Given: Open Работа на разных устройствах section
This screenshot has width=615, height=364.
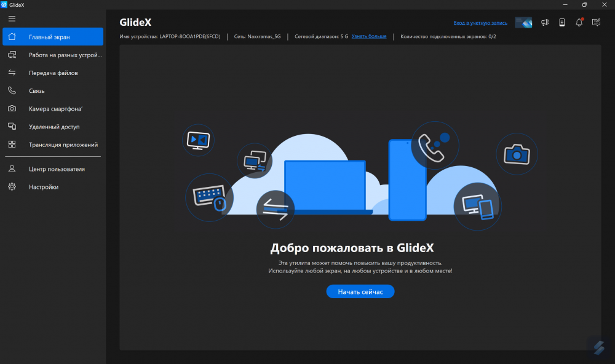Looking at the screenshot, I should (53, 55).
